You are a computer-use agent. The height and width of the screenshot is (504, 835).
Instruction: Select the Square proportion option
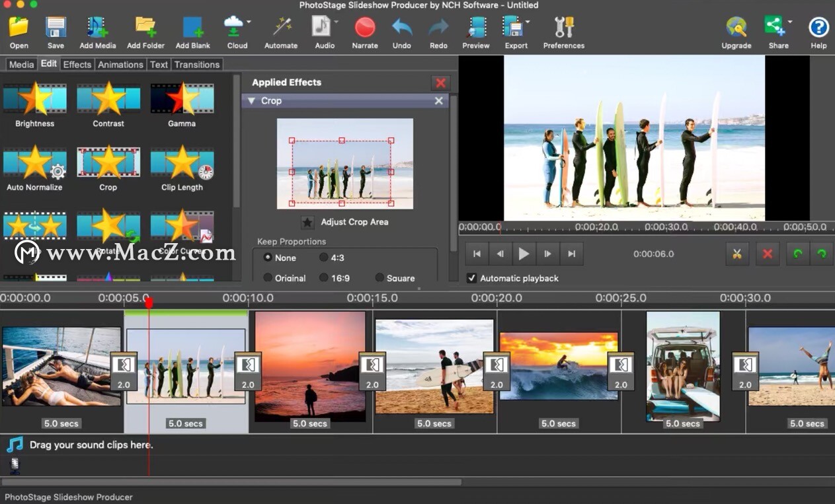pos(379,277)
